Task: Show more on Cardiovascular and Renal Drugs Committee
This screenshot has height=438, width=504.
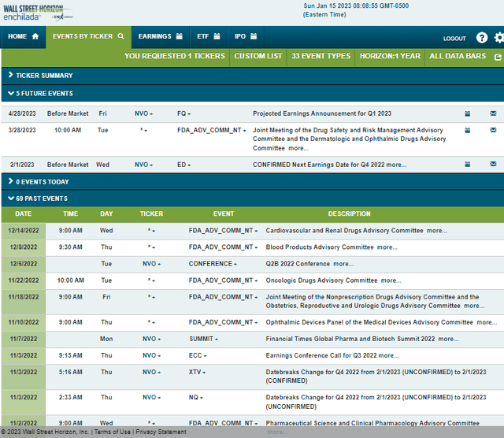Action: (437, 231)
